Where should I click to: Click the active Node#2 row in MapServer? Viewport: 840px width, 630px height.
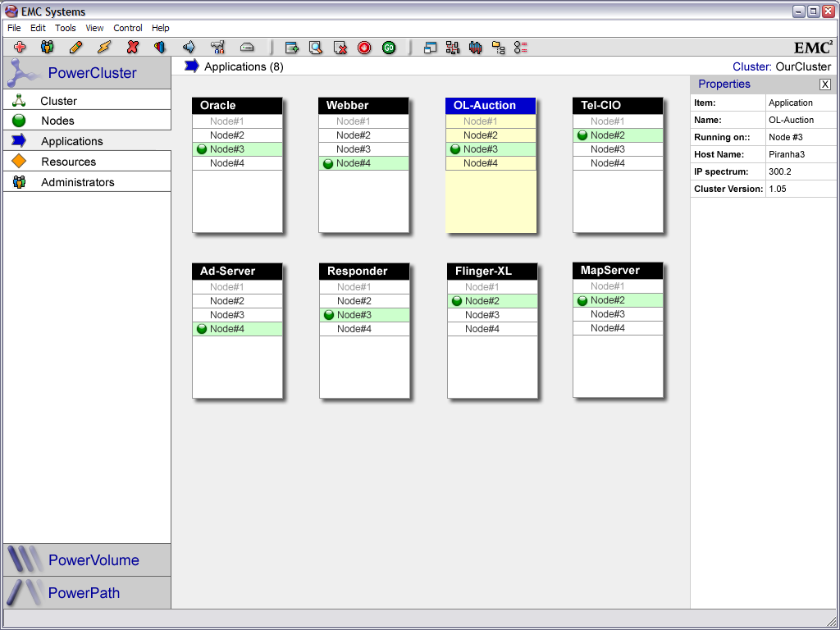tap(618, 300)
